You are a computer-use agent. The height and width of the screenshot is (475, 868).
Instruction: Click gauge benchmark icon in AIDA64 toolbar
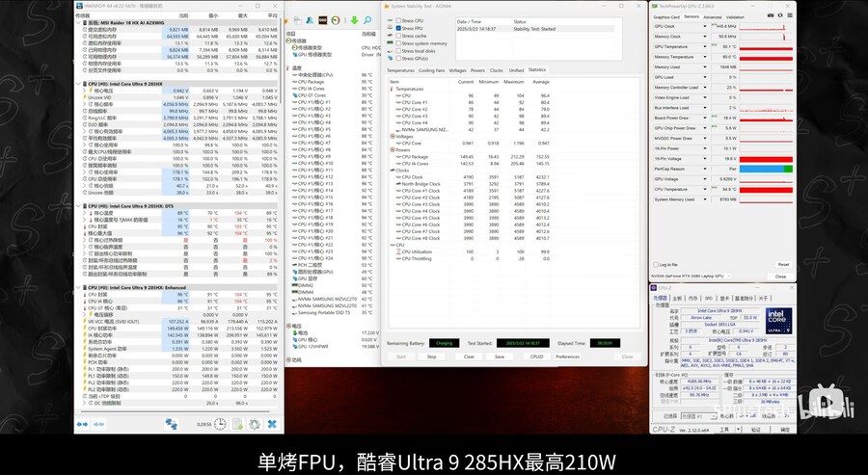tap(336, 20)
